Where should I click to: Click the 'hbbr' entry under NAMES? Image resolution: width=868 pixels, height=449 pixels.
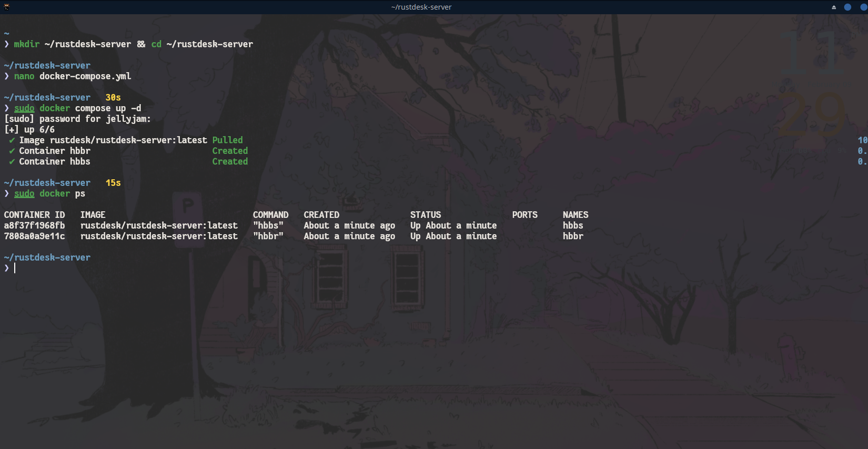(573, 236)
